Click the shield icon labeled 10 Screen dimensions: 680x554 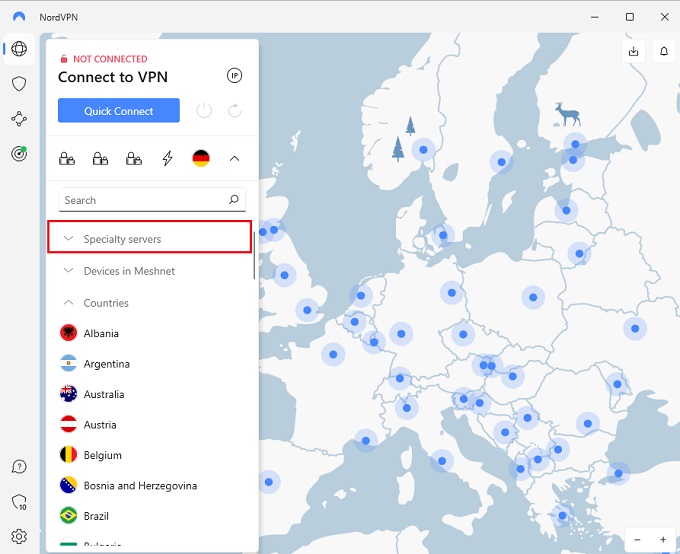[x=19, y=502]
